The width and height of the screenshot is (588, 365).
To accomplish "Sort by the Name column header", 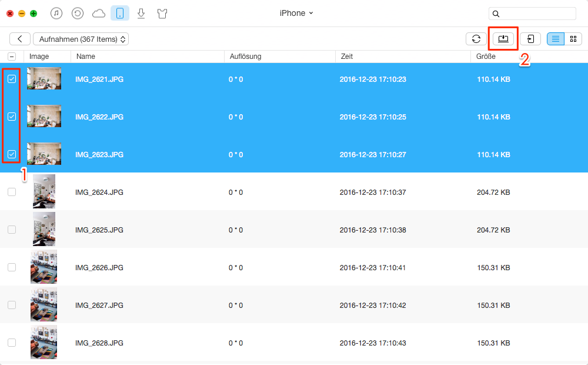I will pos(86,57).
